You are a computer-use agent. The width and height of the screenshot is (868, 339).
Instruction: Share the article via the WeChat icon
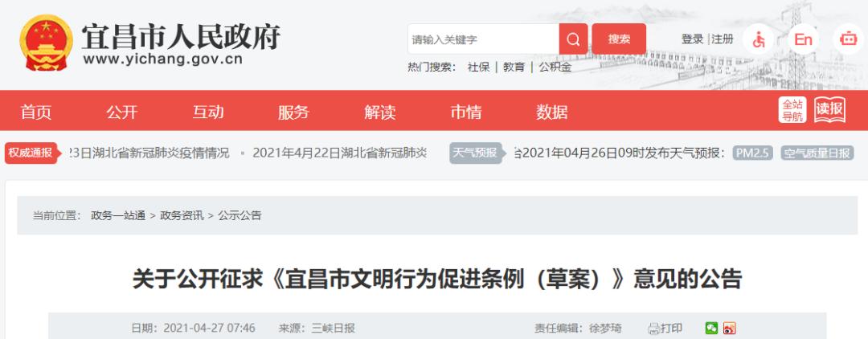point(711,328)
